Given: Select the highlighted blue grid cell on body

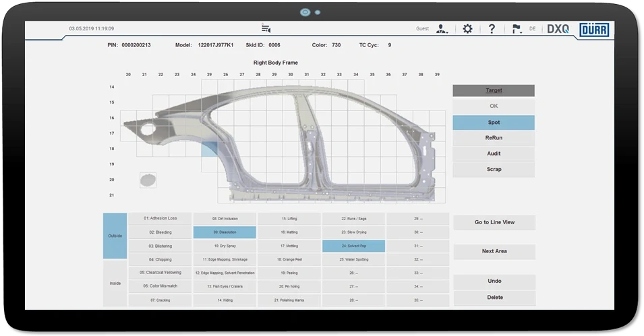Looking at the screenshot, I should 210,149.
